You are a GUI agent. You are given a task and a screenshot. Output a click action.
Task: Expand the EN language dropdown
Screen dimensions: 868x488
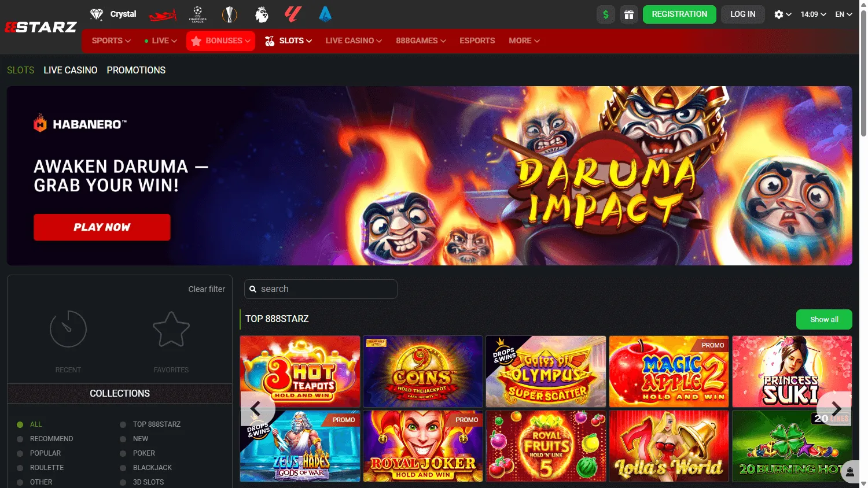tap(843, 14)
